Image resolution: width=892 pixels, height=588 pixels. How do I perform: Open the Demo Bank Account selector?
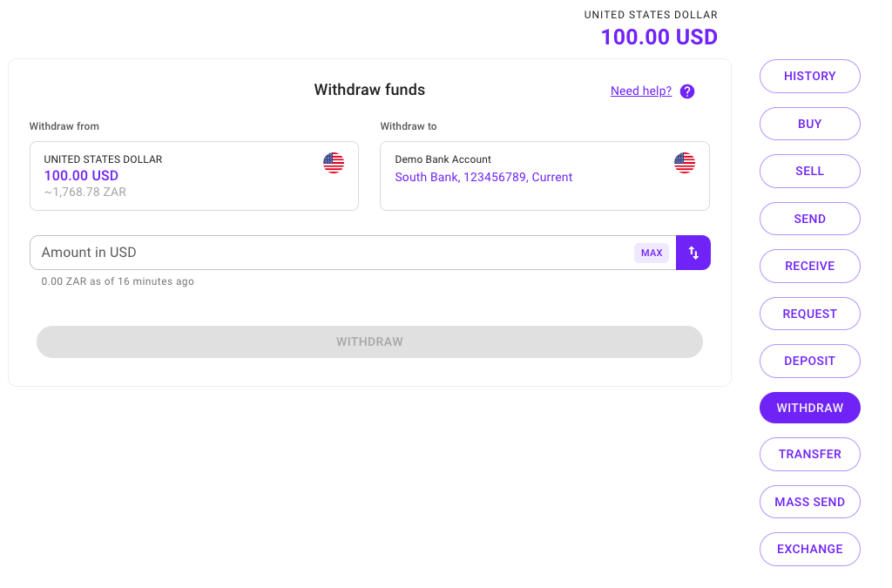(x=544, y=176)
